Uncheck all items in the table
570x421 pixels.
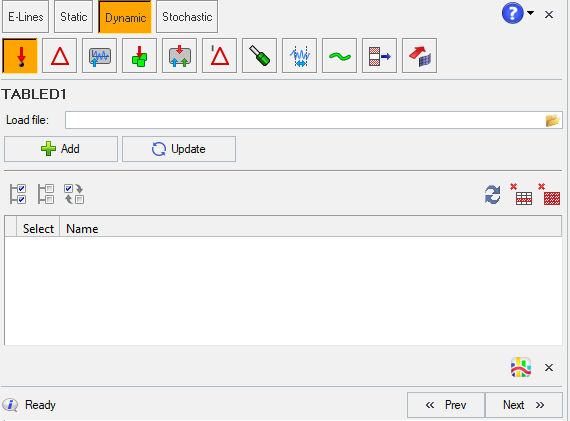46,194
